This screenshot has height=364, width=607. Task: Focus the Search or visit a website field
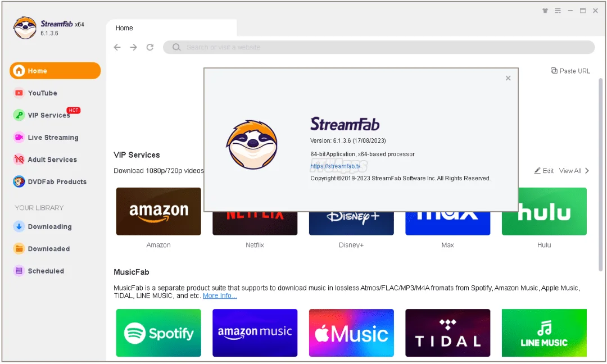point(379,47)
